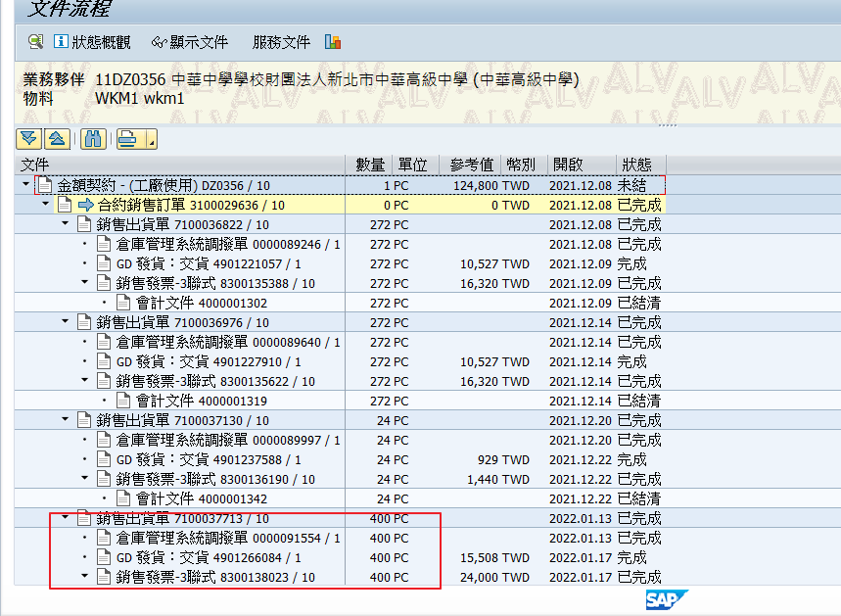Select 銷售出貨單 7100036822 / 10 text
Image resolution: width=841 pixels, height=616 pixels.
183,225
